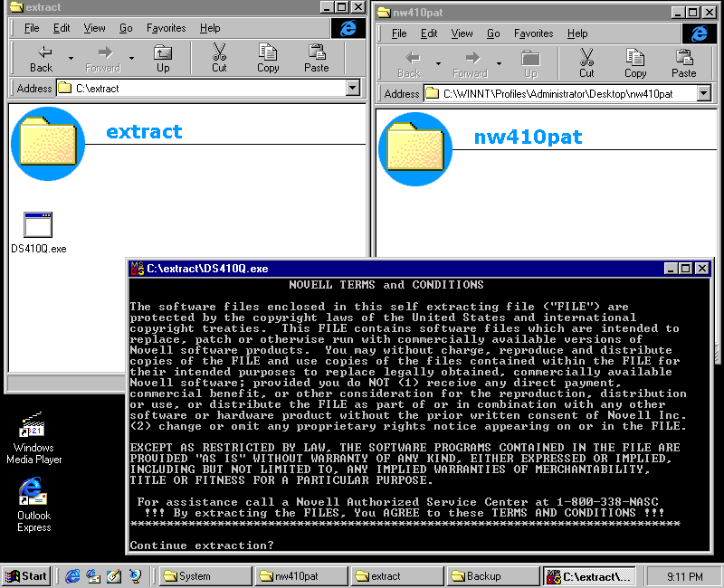Cut selection in the extract window

pos(219,59)
